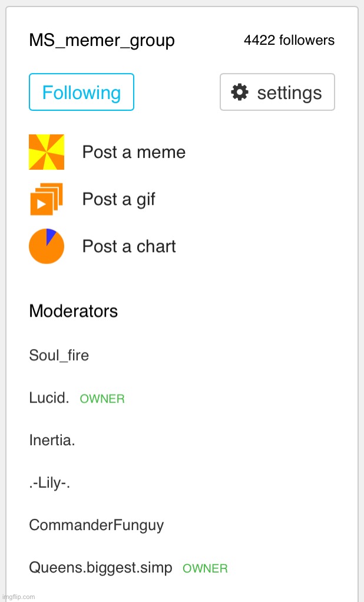Viewport: 364px width, 602px height.
Task: Open Queens.biggest.simp's profile
Action: coord(101,567)
